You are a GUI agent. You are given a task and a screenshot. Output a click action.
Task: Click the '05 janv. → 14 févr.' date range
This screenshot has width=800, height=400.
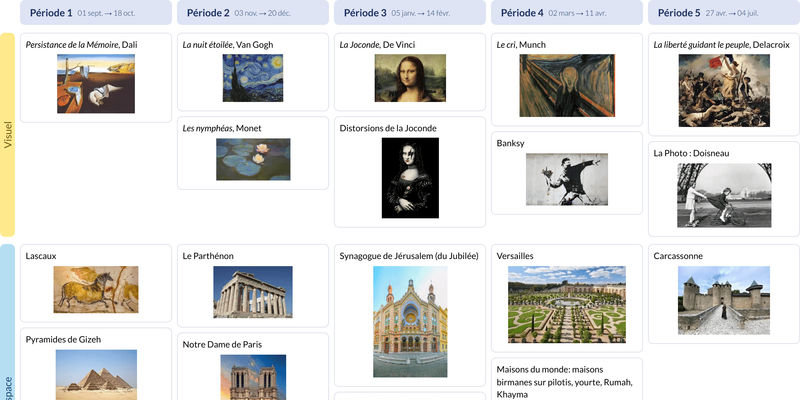(x=420, y=13)
